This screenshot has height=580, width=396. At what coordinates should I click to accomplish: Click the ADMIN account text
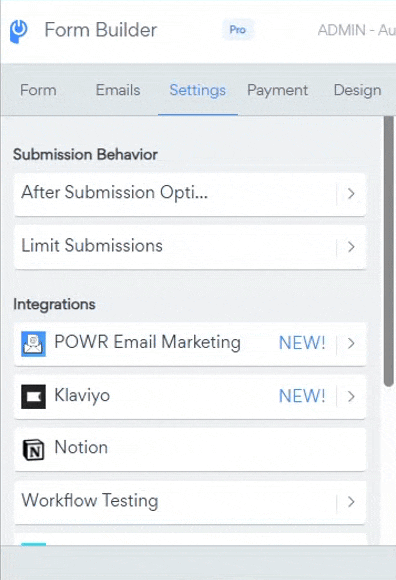point(356,30)
